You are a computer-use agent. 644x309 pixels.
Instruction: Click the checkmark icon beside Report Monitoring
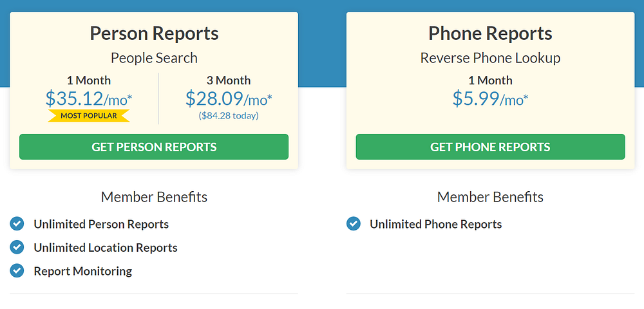[17, 270]
